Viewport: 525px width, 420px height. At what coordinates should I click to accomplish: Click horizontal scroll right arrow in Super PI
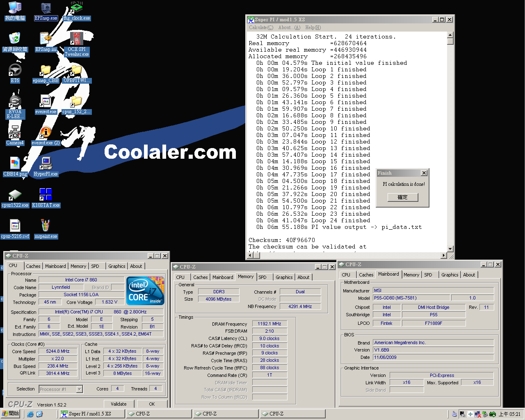tap(443, 256)
